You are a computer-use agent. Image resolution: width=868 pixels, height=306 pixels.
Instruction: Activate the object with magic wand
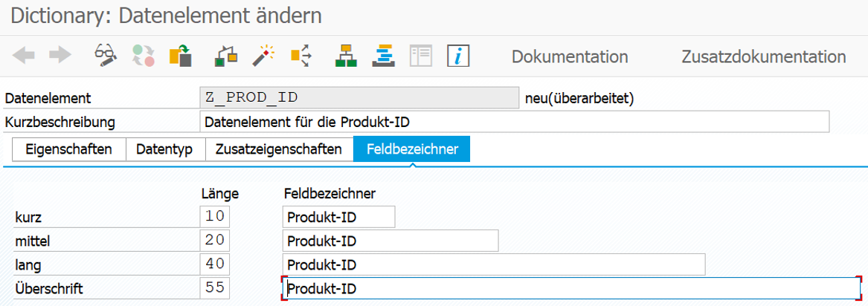tap(263, 56)
